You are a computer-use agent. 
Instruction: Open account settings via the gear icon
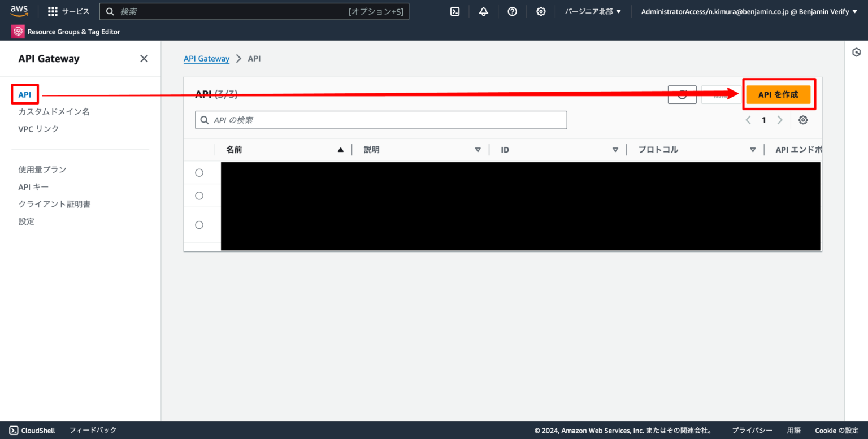coord(541,11)
